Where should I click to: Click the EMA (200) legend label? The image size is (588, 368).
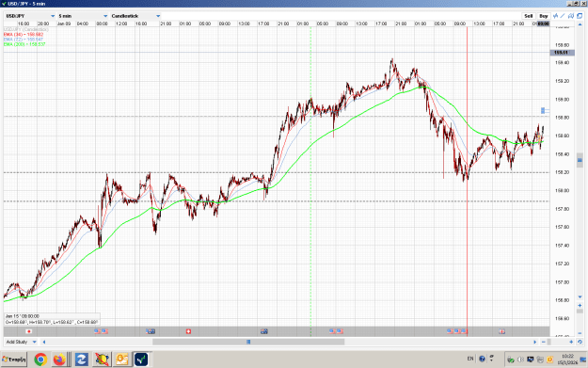[24, 44]
